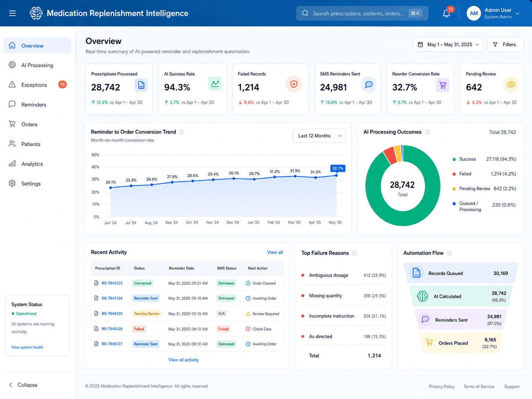Click the As directed failure reason
This screenshot has width=532, height=399.
point(320,337)
